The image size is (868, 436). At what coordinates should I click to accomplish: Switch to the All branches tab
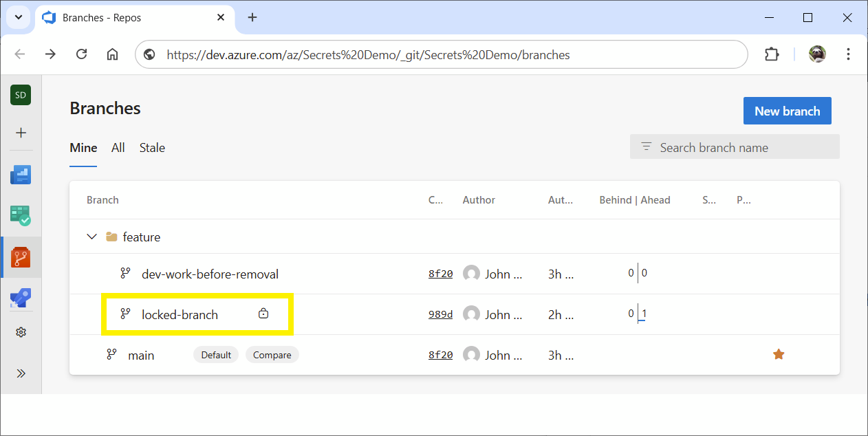pyautogui.click(x=118, y=147)
